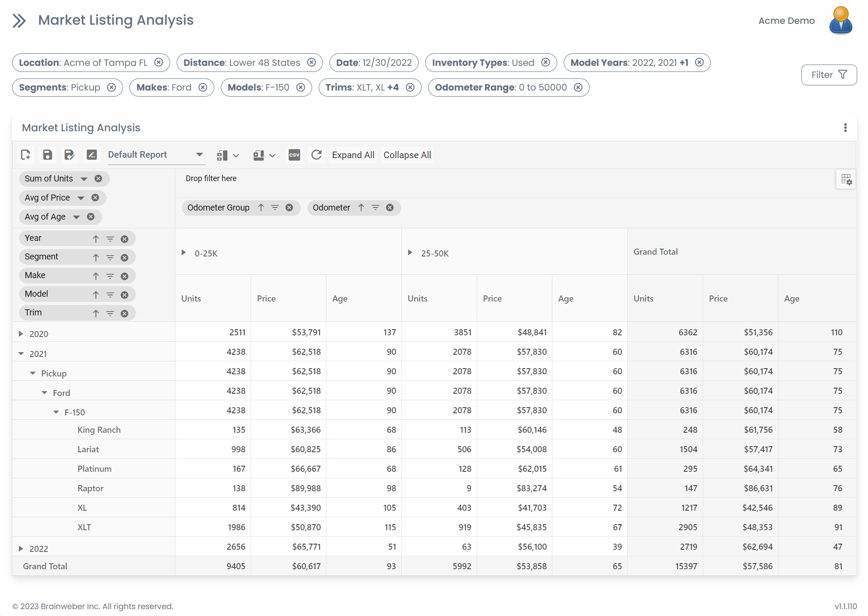Toggle sort arrow on Odometer Group
This screenshot has width=868, height=616.
pyautogui.click(x=261, y=207)
